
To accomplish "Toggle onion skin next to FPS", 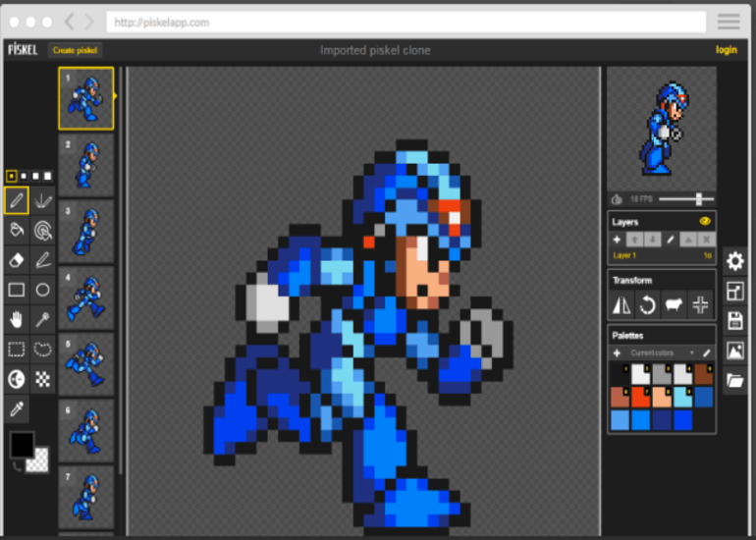I will pos(616,199).
